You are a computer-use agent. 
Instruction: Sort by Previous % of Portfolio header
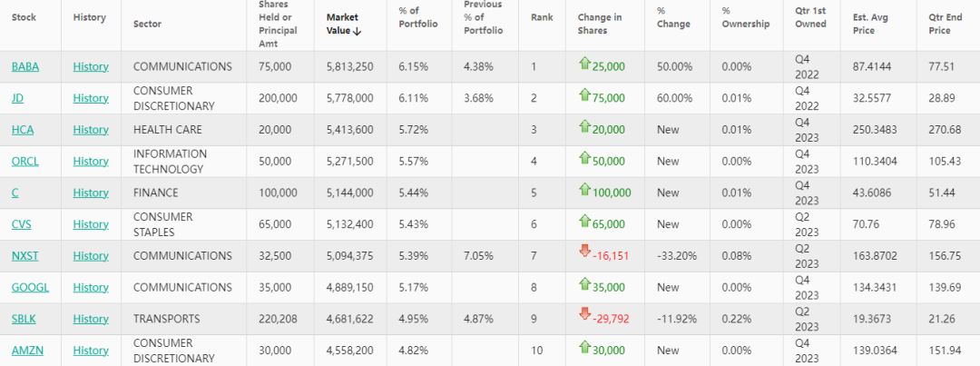click(483, 17)
